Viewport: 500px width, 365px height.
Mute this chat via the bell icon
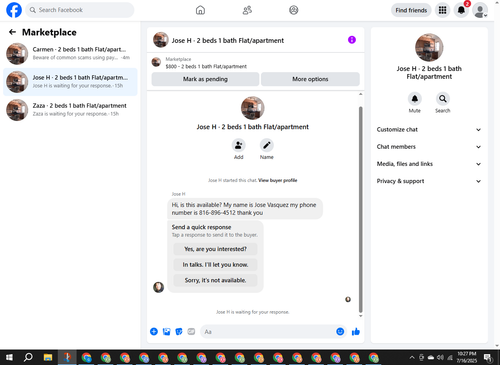415,99
